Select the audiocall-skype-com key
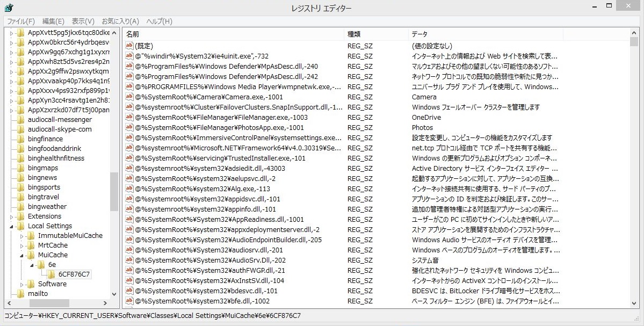This screenshot has height=326, width=644. (x=60, y=129)
